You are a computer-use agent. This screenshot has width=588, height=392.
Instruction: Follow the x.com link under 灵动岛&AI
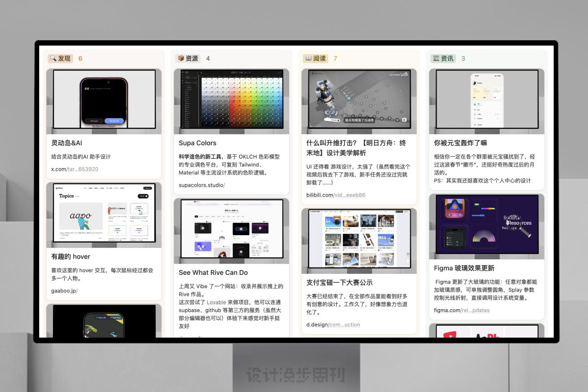(x=74, y=169)
